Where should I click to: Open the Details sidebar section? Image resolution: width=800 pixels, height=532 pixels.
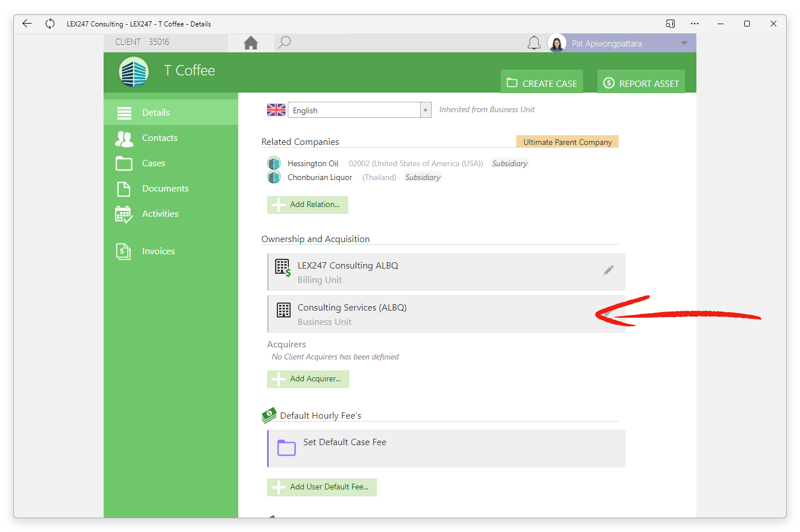coord(171,112)
